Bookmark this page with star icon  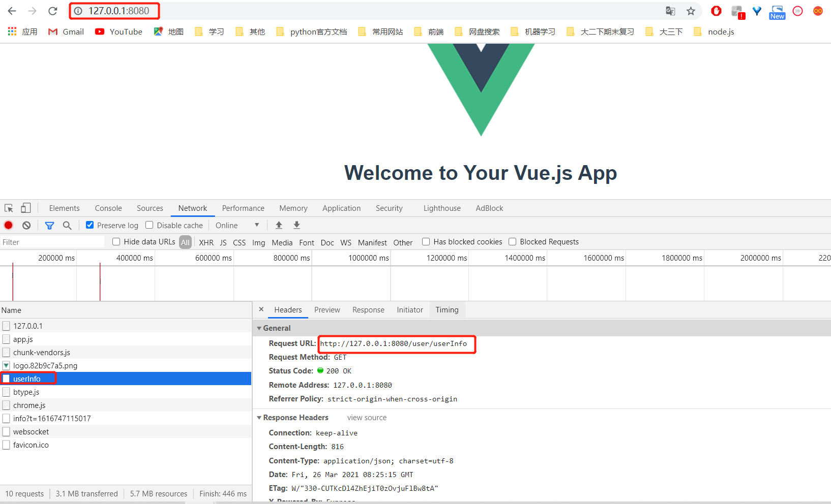tap(691, 11)
